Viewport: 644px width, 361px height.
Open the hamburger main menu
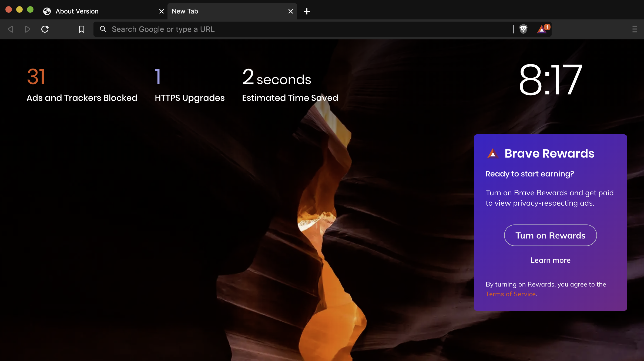tap(635, 29)
